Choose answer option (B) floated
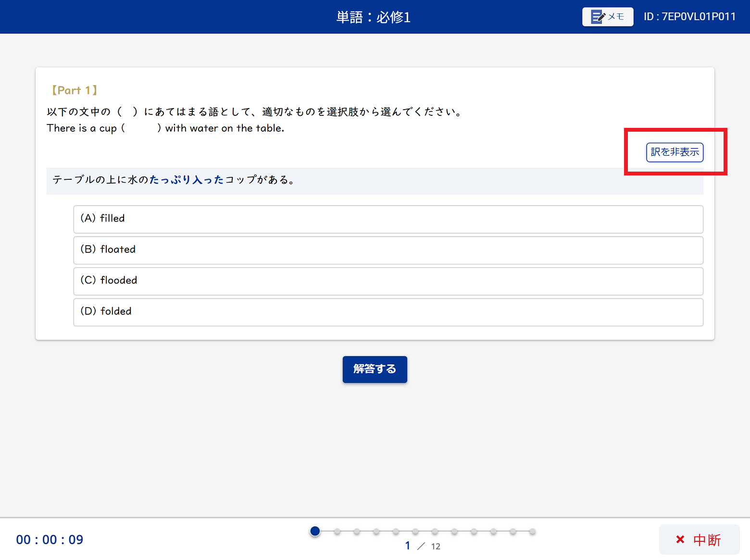 click(x=388, y=250)
